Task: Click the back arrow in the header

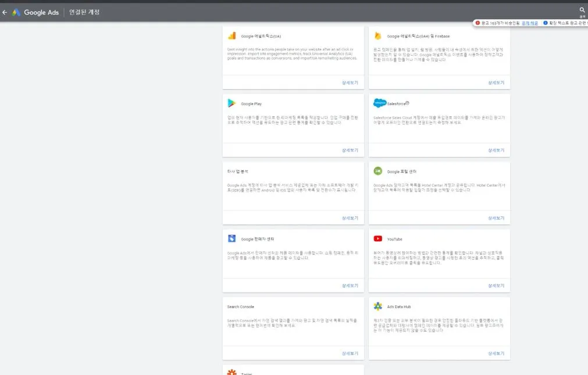Action: 5,12
